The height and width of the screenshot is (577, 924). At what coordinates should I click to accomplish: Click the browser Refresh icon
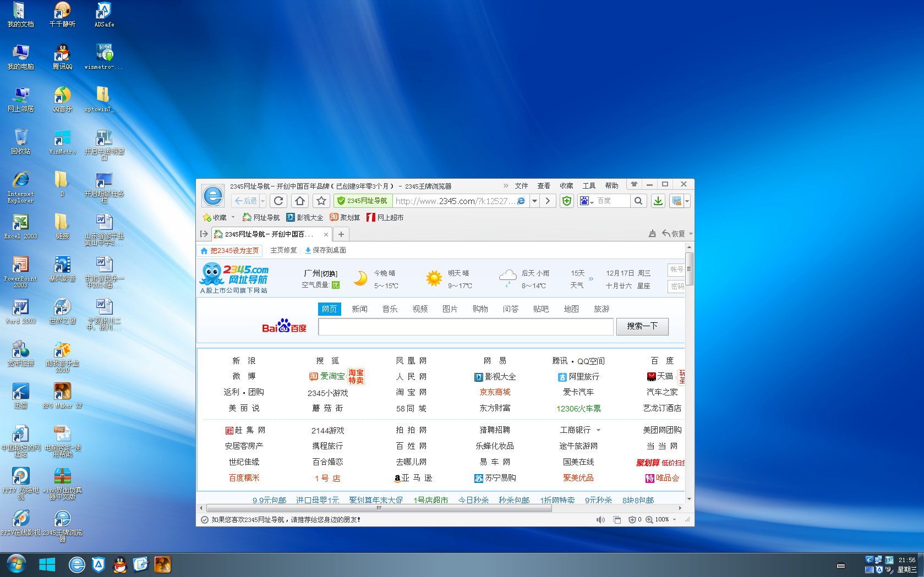point(278,201)
